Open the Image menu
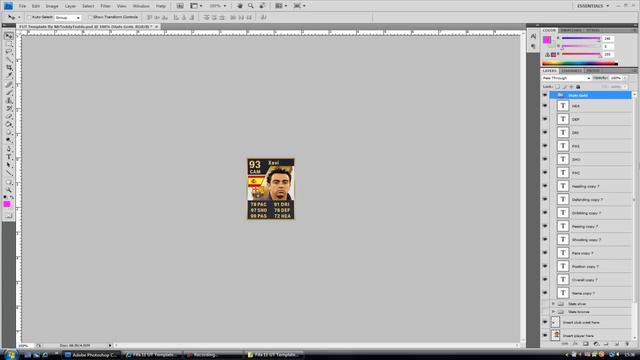This screenshot has width=640, height=360. 52,6
